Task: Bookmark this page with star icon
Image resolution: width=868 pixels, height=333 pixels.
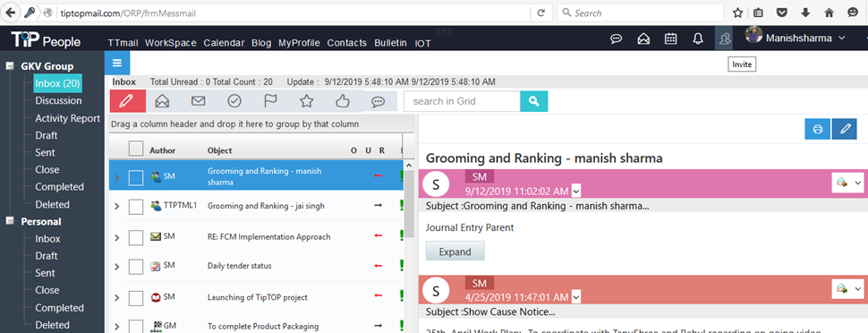Action: point(738,13)
